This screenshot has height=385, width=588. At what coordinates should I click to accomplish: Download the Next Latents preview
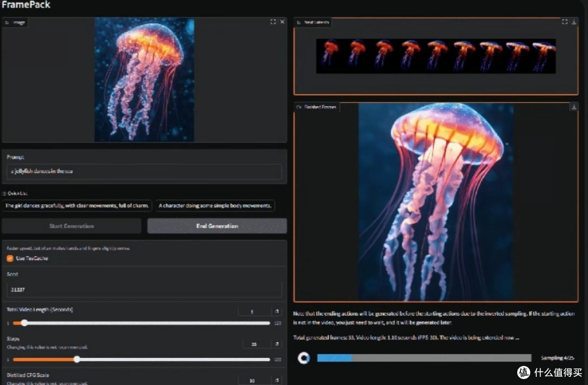click(574, 22)
